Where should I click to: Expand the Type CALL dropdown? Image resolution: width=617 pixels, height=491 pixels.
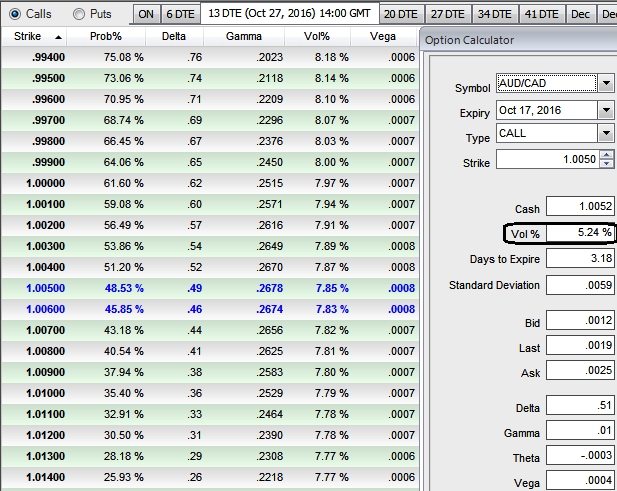pos(606,134)
